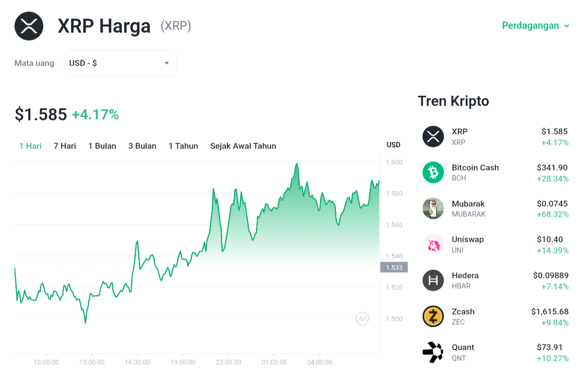Click the CoinMarketCap watermark on chart
Image resolution: width=588 pixels, height=379 pixels.
pyautogui.click(x=362, y=319)
